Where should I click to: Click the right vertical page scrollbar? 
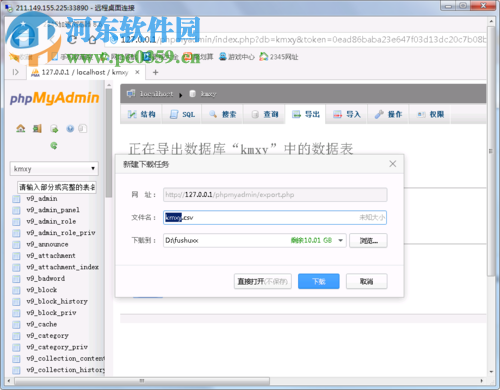pos(491,152)
